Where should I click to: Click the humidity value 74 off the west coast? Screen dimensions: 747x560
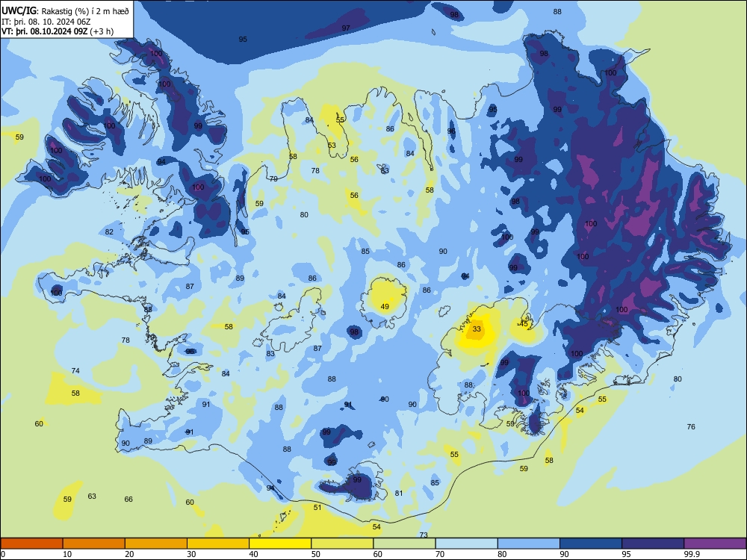[75, 370]
